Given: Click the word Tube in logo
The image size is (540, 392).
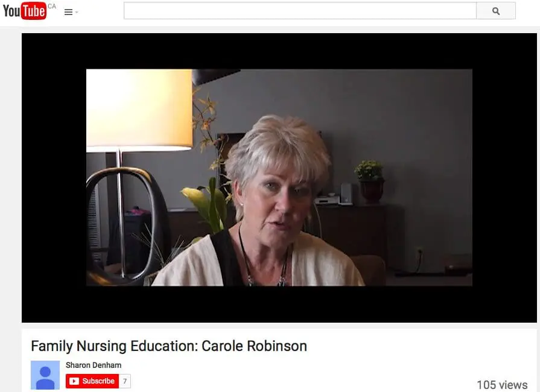Looking at the screenshot, I should [x=34, y=11].
